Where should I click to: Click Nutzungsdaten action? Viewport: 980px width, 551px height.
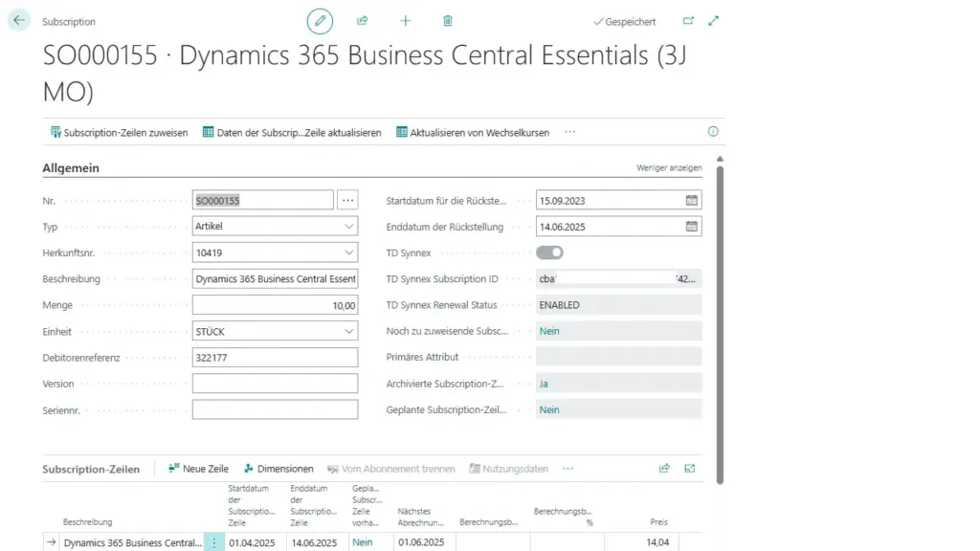pyautogui.click(x=509, y=469)
